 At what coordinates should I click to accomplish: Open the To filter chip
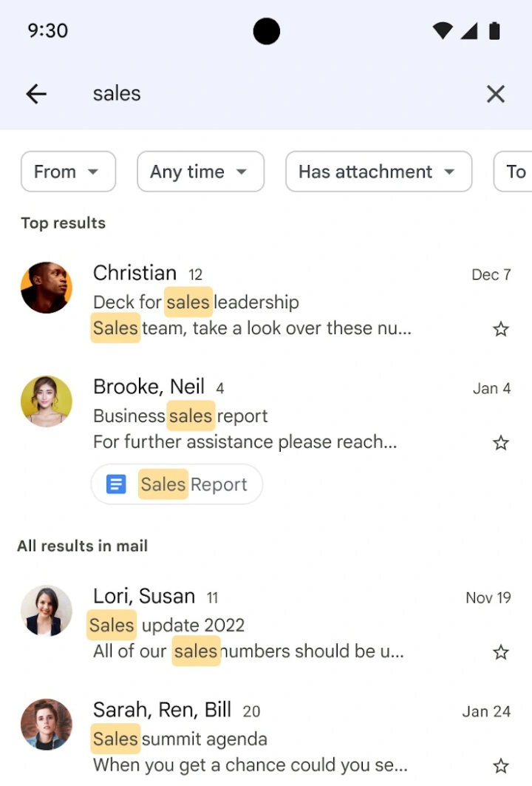pos(515,172)
